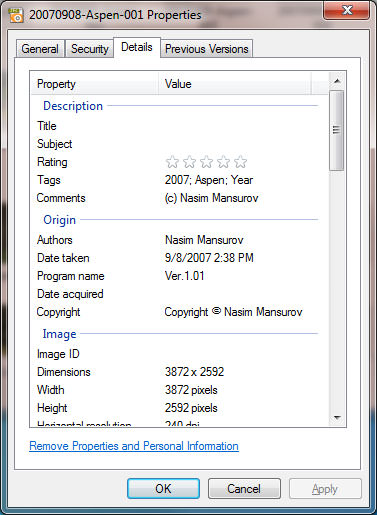Close the Properties dialog window
Viewport: 377px width, 515px height.
(347, 10)
